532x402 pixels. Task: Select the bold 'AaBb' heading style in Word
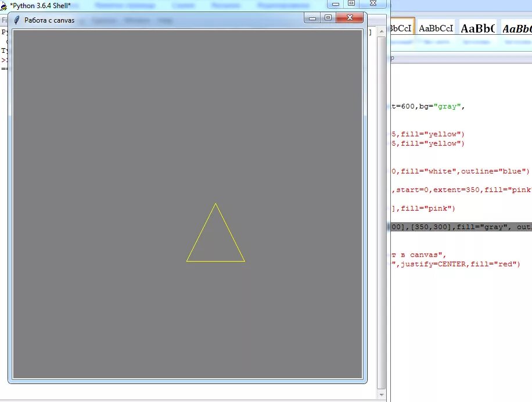click(478, 28)
